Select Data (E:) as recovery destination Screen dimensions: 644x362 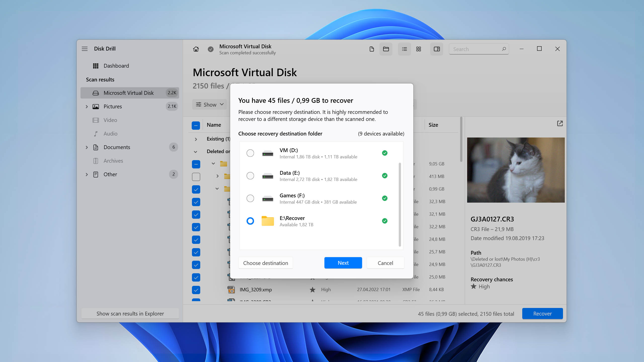coord(250,175)
